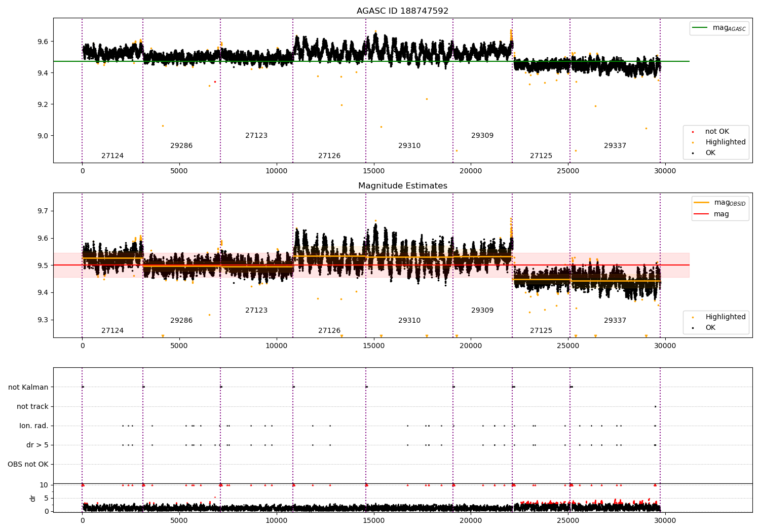This screenshot has width=760, height=532.
Task: Click 27123 label in Magnitude Estimates plot
Action: point(256,310)
